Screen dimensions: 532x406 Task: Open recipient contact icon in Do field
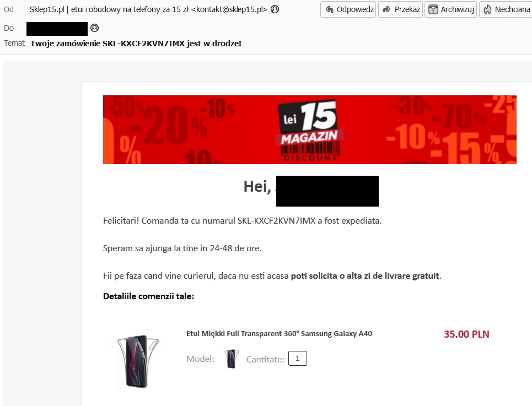point(95,28)
